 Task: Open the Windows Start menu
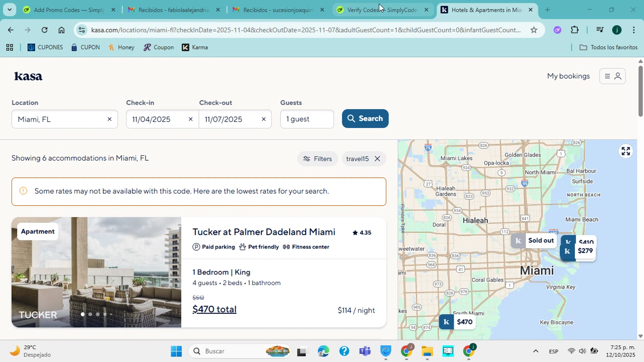click(x=176, y=351)
